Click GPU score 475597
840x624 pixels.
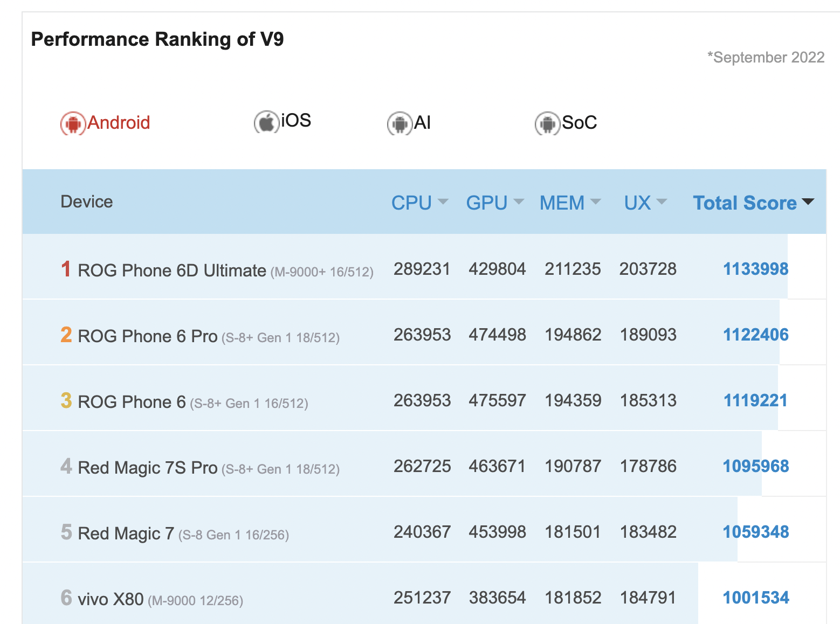pyautogui.click(x=497, y=400)
